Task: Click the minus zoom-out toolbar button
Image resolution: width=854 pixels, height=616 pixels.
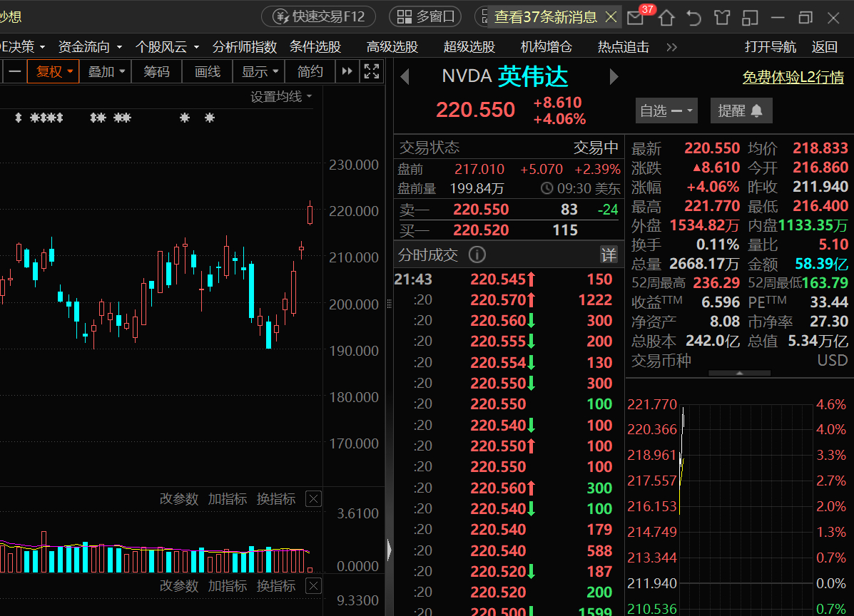Action: pyautogui.click(x=15, y=71)
